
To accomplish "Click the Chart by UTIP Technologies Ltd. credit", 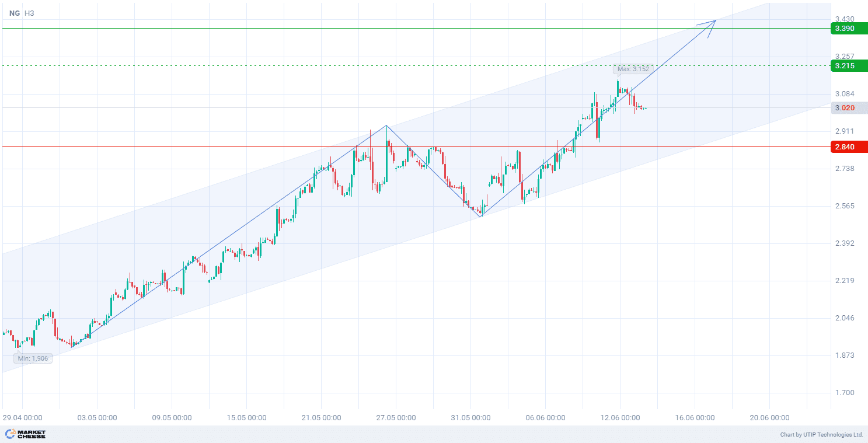I will [x=821, y=435].
